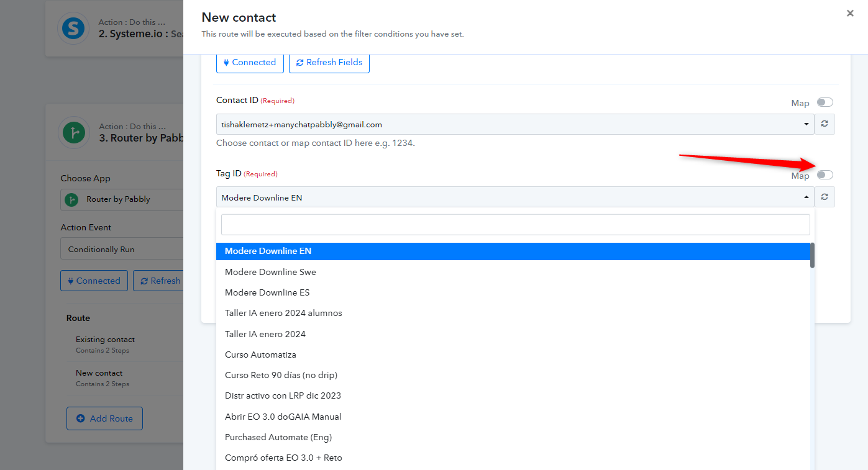Screen dimensions: 868x470
Task: Select Modere Downline Swe tag
Action: tap(513, 272)
